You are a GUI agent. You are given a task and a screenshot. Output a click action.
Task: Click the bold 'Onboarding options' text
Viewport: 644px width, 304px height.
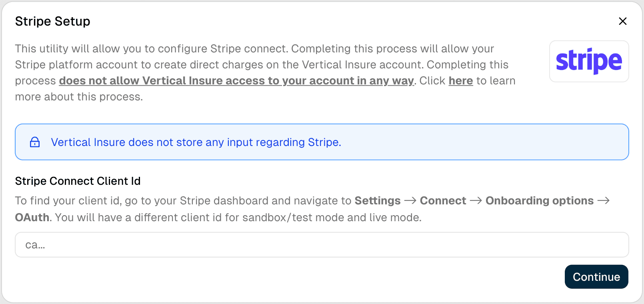click(x=539, y=200)
